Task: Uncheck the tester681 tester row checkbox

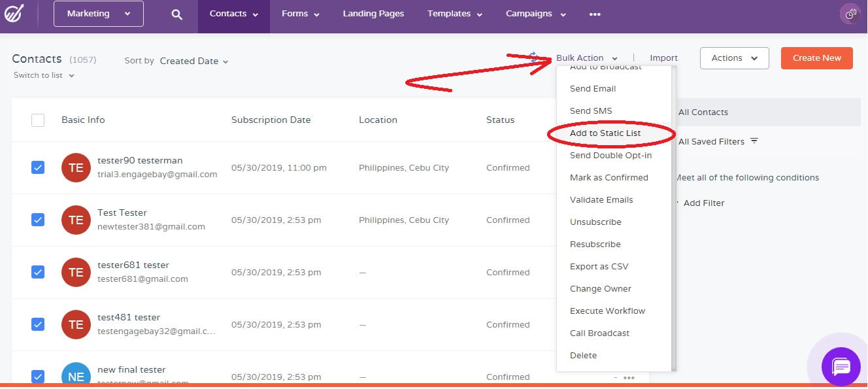Action: click(38, 273)
